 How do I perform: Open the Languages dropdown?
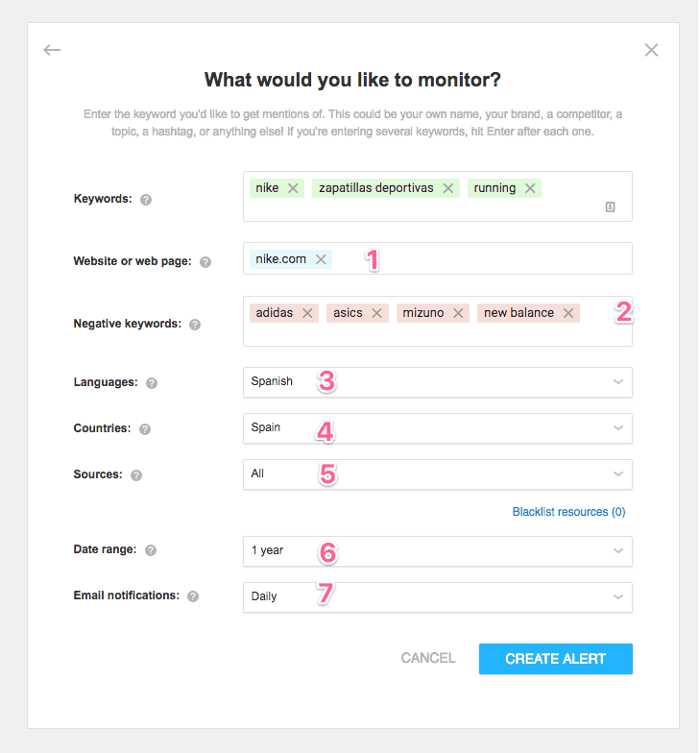tap(437, 381)
